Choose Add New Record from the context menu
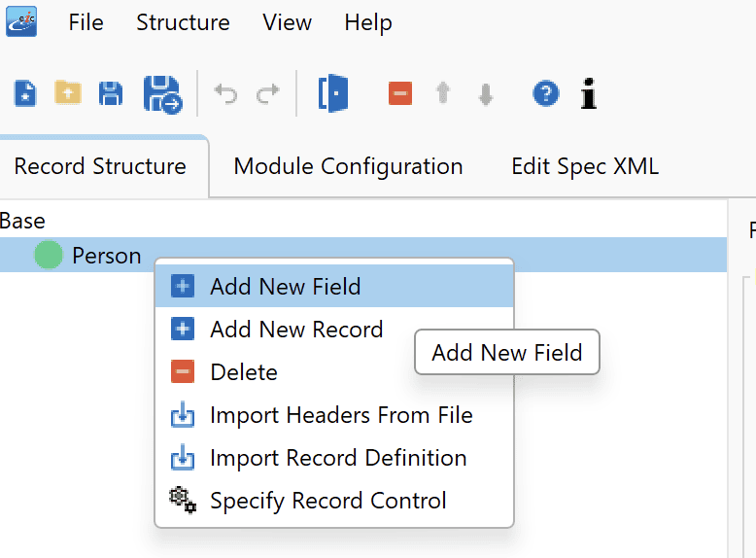The height and width of the screenshot is (558, 756). point(334,330)
